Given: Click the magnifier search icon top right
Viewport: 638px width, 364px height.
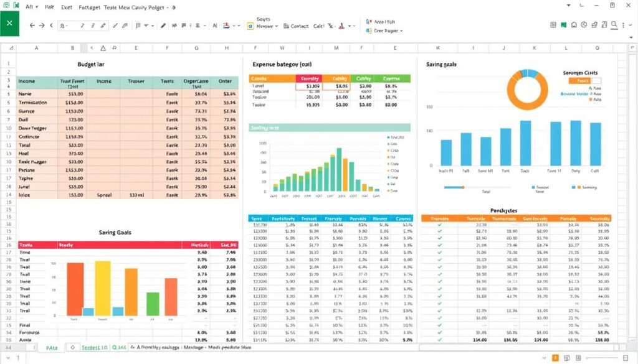Looking at the screenshot, I should click(614, 25).
